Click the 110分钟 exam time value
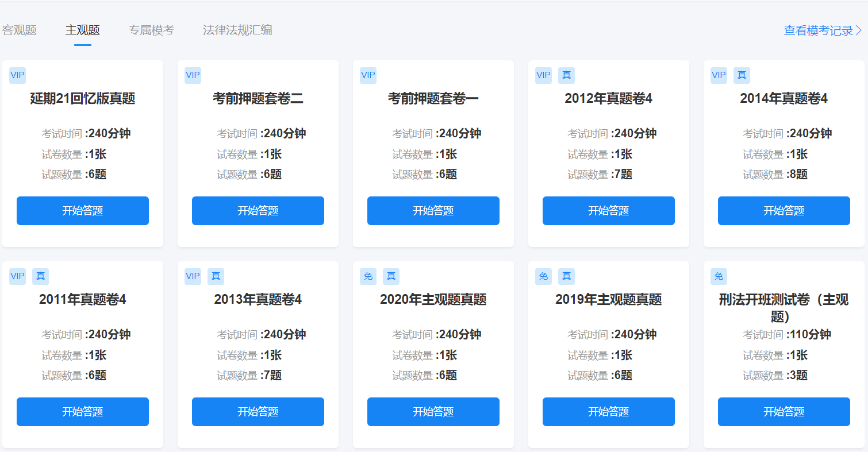 click(x=811, y=334)
